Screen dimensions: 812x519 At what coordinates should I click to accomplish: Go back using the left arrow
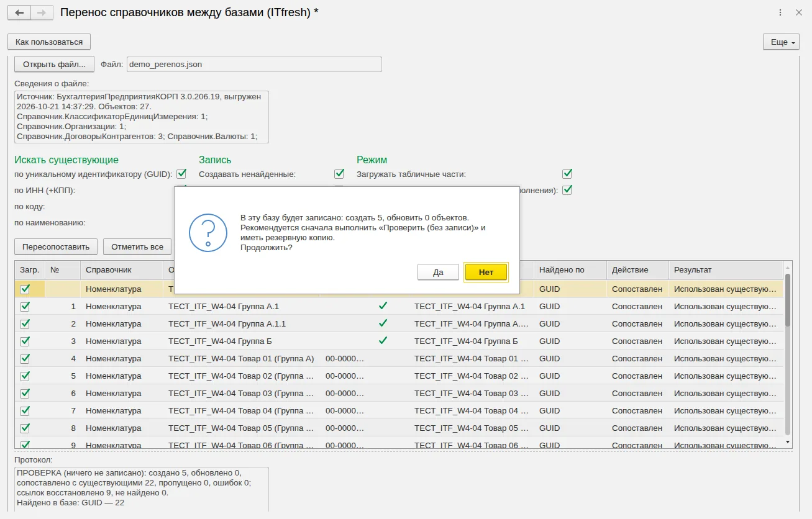click(x=19, y=12)
